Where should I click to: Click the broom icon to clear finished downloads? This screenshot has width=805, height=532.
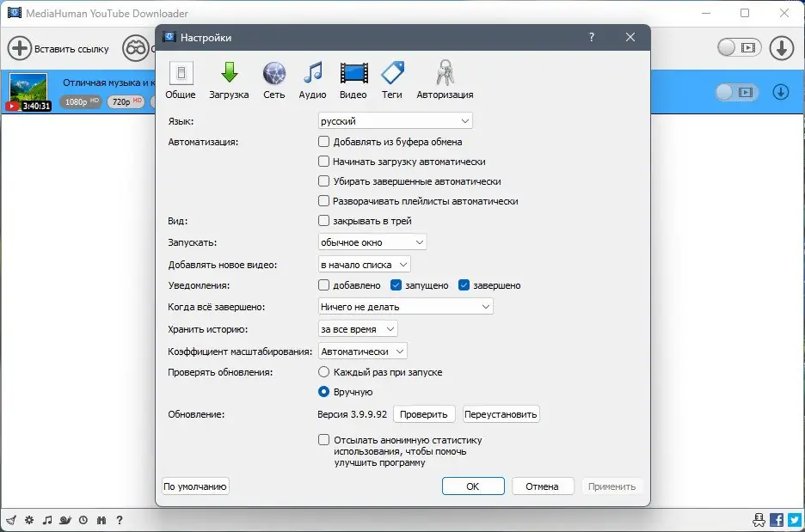click(x=10, y=520)
